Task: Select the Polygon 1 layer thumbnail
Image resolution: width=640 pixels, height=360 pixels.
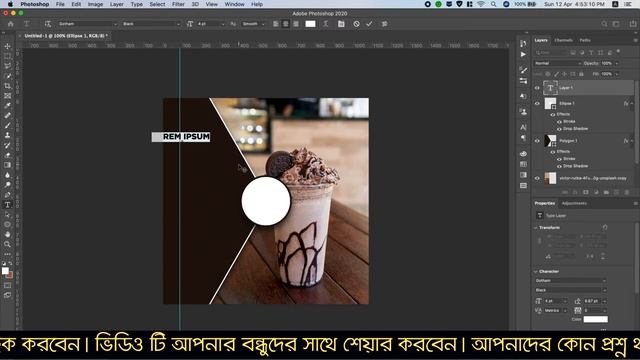Action: [x=550, y=141]
